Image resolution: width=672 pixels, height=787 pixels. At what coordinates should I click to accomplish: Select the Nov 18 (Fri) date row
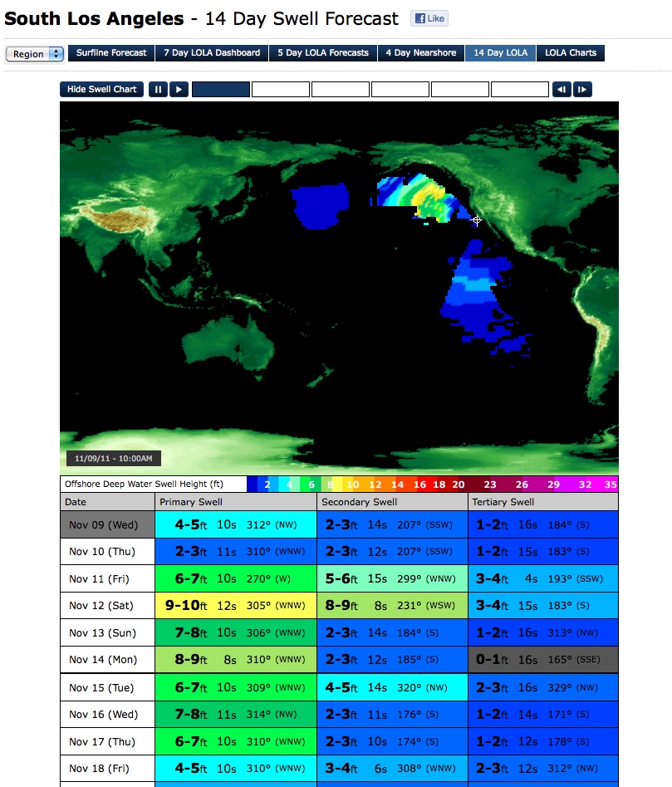point(107,769)
